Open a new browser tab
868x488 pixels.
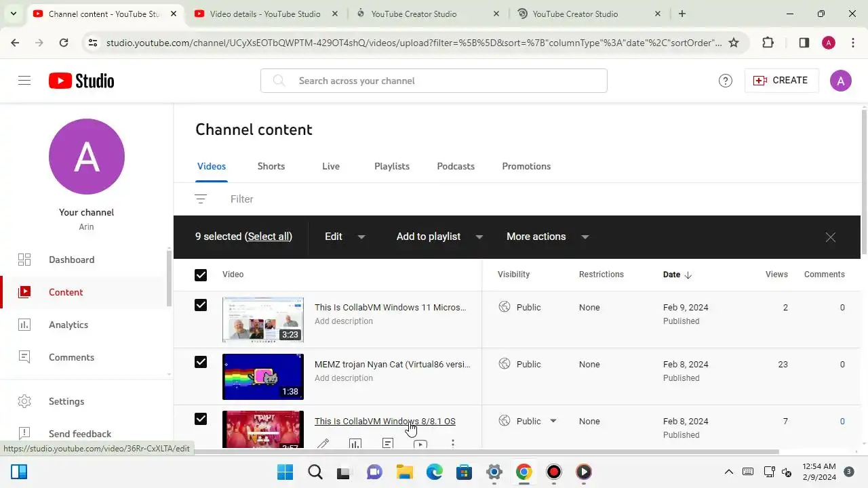click(x=682, y=14)
